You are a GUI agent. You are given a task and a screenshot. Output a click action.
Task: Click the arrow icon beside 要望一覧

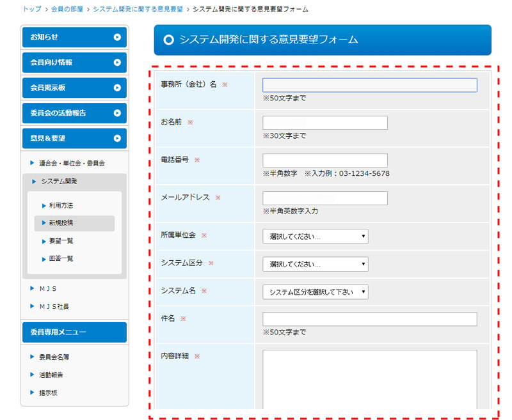[44, 241]
